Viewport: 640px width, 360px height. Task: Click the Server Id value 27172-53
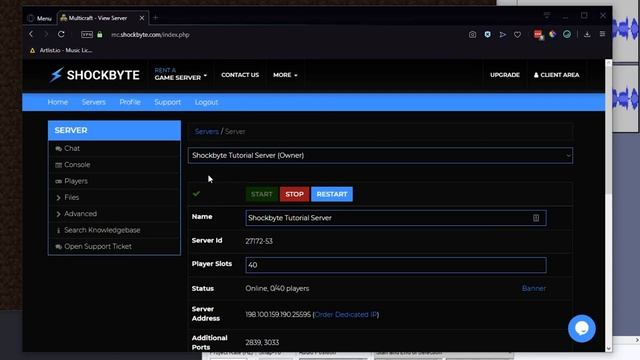(259, 241)
